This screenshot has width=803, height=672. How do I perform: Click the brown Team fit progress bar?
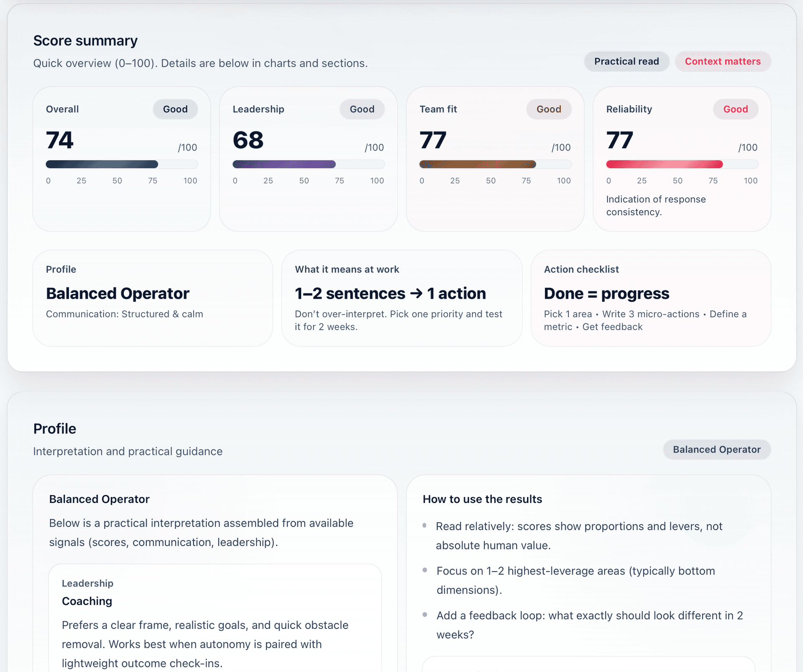(x=478, y=164)
